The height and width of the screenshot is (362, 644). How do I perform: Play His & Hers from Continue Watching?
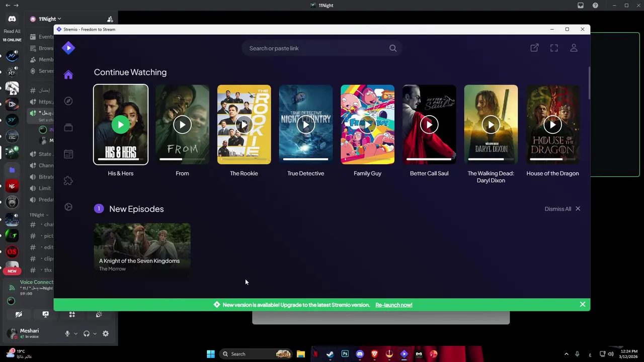click(x=121, y=125)
